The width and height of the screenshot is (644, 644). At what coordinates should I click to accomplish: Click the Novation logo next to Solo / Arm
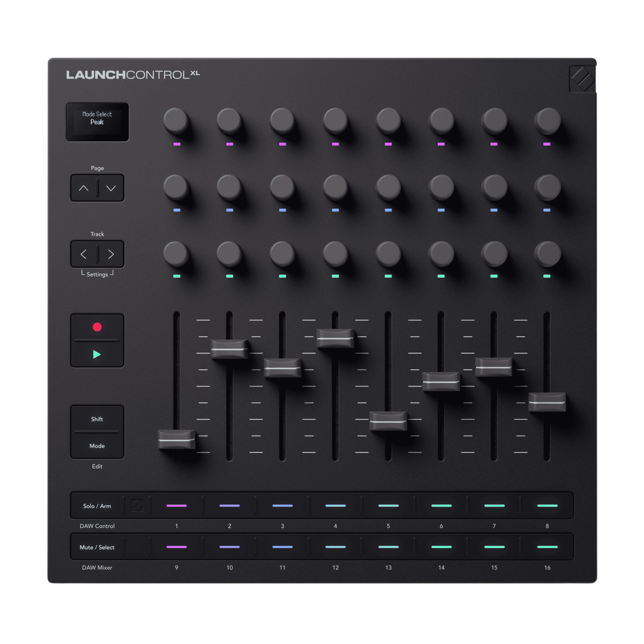[x=137, y=506]
